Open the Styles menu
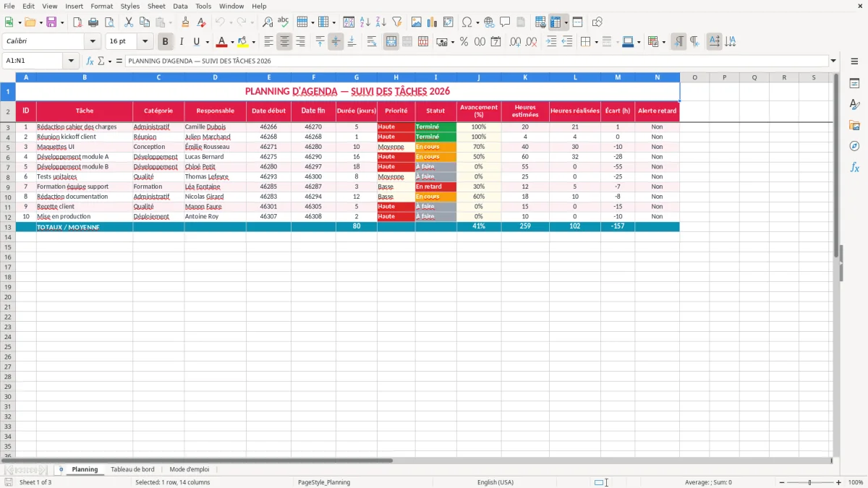The width and height of the screenshot is (868, 488). pos(130,6)
